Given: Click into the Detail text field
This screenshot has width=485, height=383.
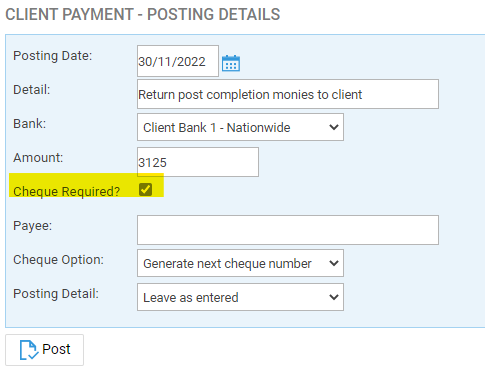Looking at the screenshot, I should [x=288, y=94].
